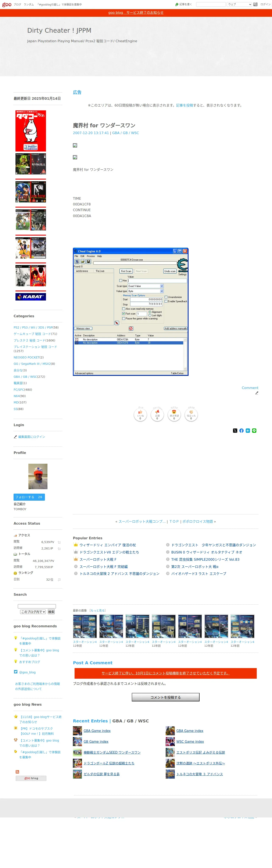Click the goo blog サービス終了のお知らせ link
Screen dimensions: 272x868
pos(136,13)
